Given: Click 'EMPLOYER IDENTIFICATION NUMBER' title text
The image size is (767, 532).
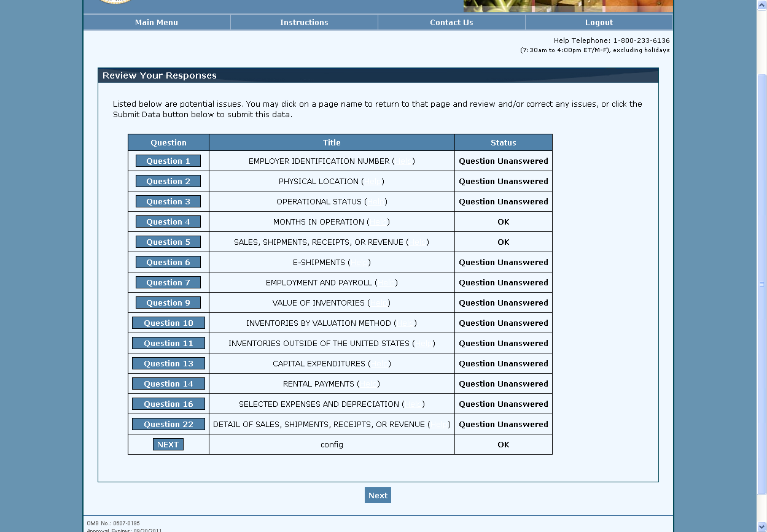Looking at the screenshot, I should (319, 161).
